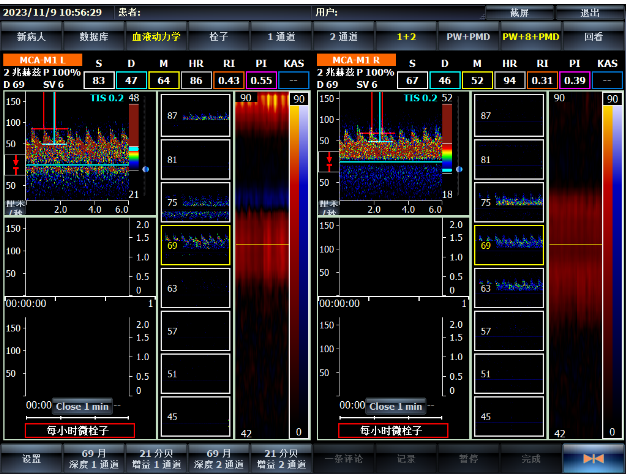Click red baseline arrow marker in MCA-M1 R spectrum
629x476 pixels.
pyautogui.click(x=329, y=162)
